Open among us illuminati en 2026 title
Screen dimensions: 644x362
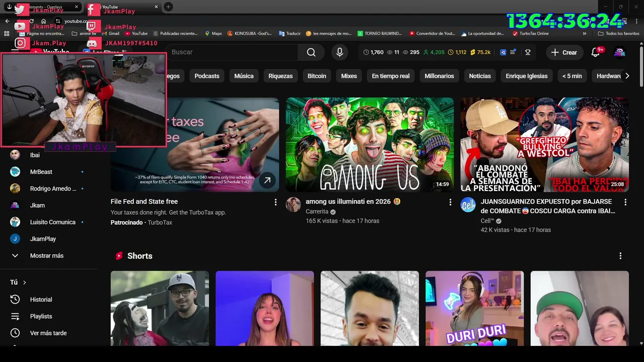click(x=353, y=202)
